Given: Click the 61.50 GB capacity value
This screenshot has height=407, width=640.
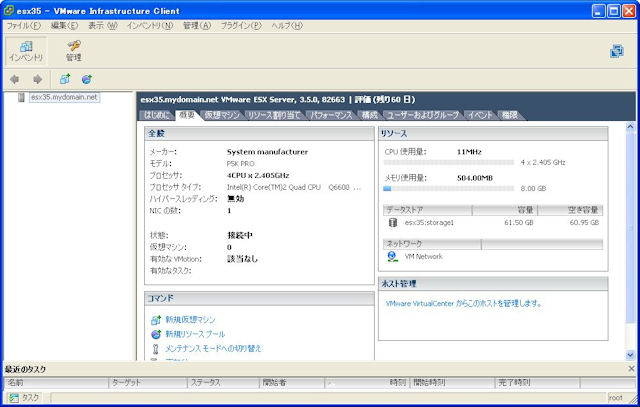Looking at the screenshot, I should point(519,222).
